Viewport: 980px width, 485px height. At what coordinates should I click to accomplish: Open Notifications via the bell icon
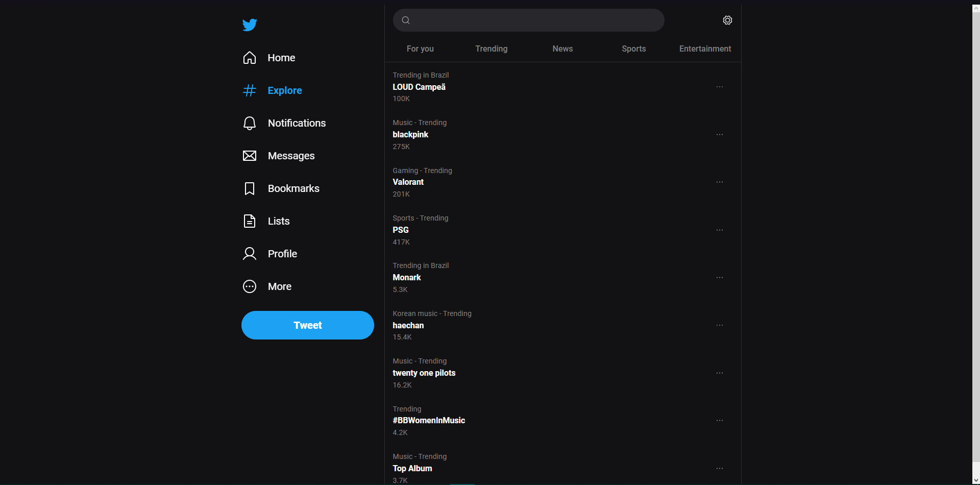[250, 123]
